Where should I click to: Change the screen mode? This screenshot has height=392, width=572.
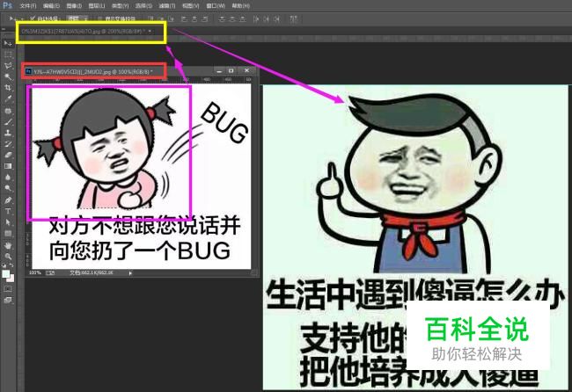pos(8,301)
